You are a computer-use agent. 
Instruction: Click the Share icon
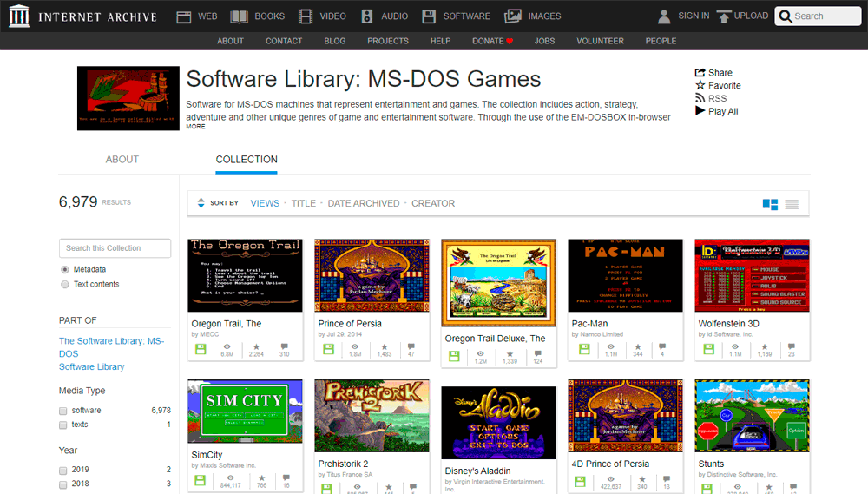coord(700,73)
